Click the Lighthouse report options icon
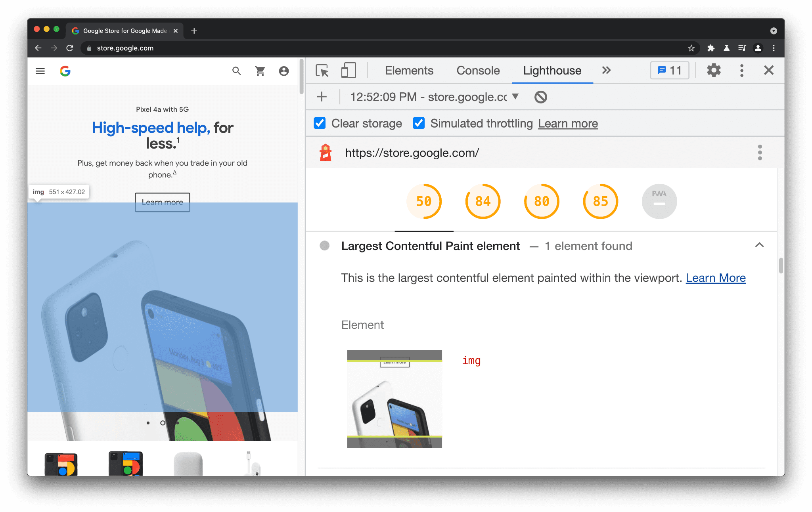Viewport: 812px width, 512px height. 760,152
